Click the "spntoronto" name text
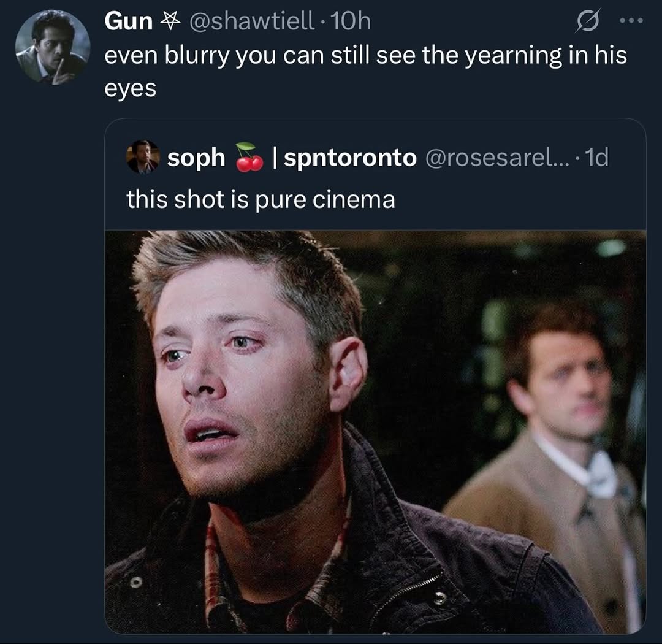The image size is (662, 644). [x=350, y=158]
